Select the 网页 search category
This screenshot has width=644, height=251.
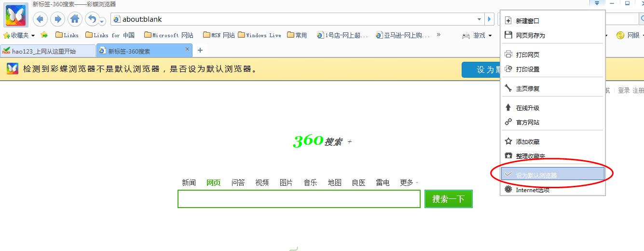[x=213, y=182]
